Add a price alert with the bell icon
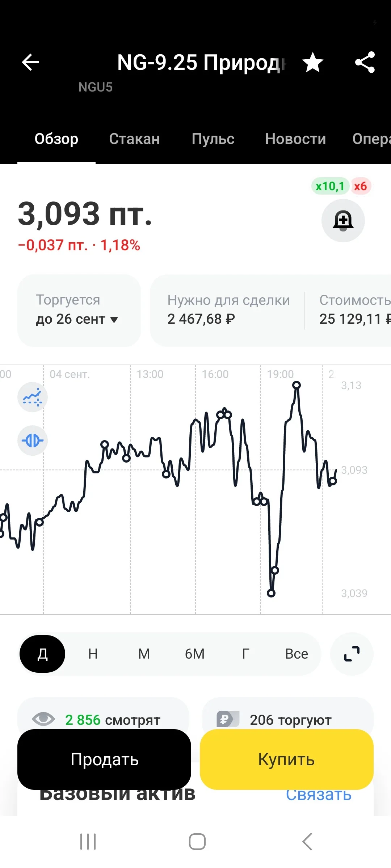The height and width of the screenshot is (868, 391). (343, 220)
